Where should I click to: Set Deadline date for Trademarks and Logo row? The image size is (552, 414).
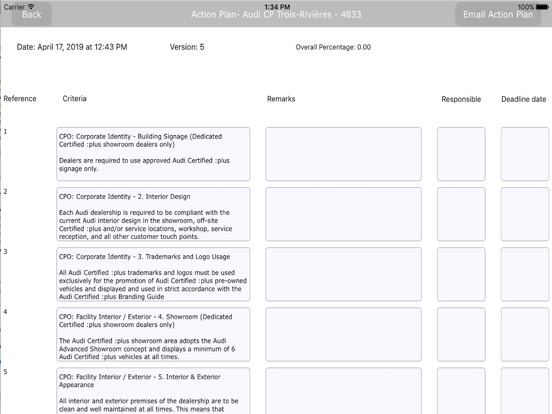[x=525, y=274]
